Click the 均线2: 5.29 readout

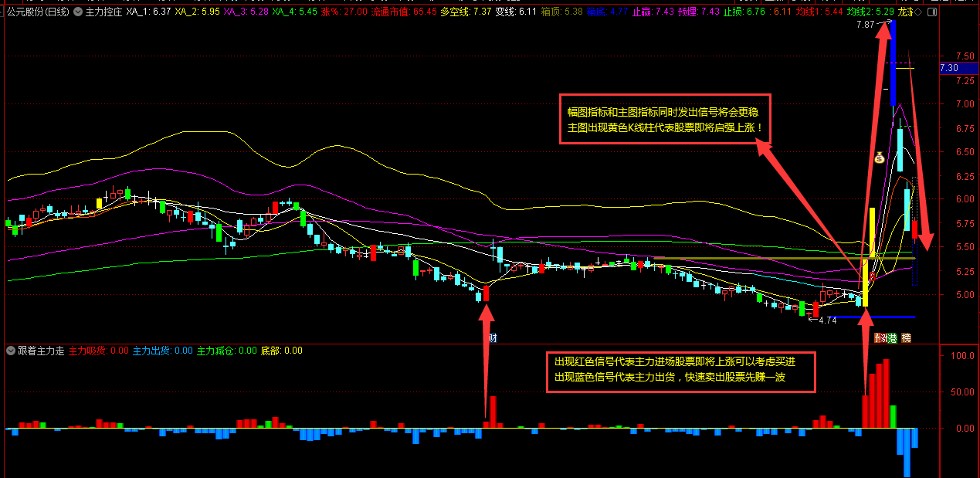(x=870, y=12)
